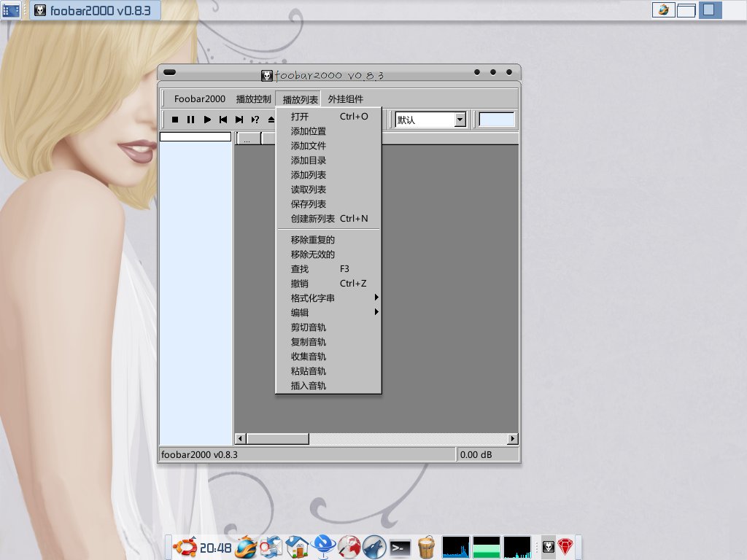Click the browser tray icon in top panel

click(x=663, y=10)
